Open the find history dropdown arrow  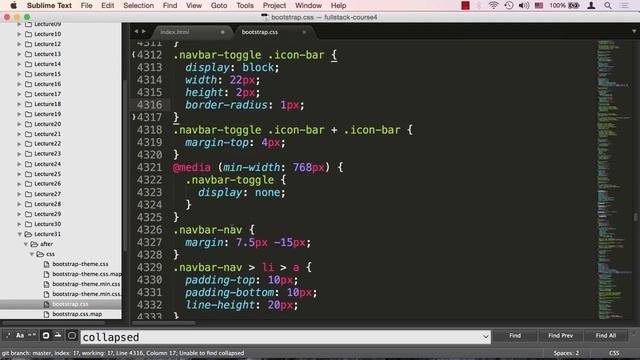(485, 337)
